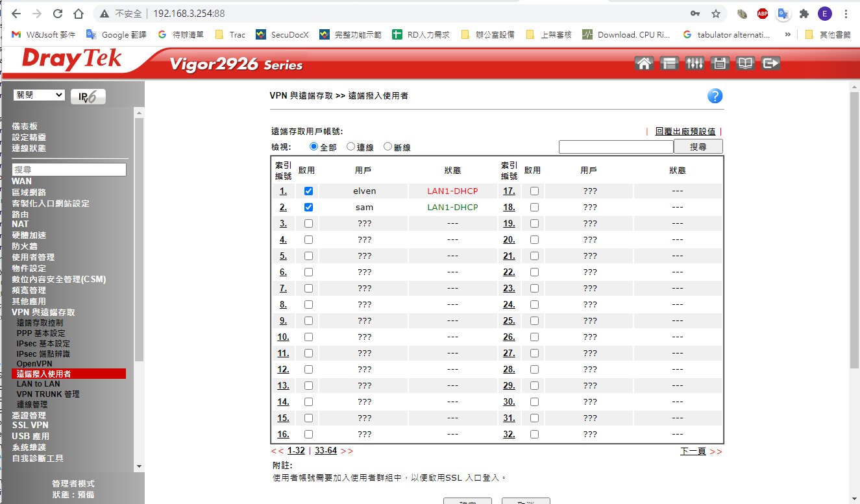The image size is (860, 504).
Task: Go back with the browser back arrow
Action: click(16, 14)
